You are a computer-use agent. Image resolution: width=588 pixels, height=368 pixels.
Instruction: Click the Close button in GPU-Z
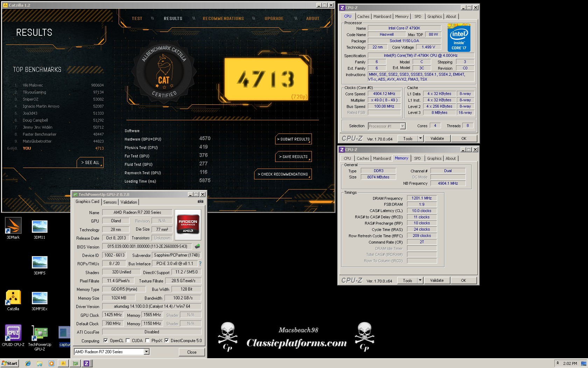[192, 352]
